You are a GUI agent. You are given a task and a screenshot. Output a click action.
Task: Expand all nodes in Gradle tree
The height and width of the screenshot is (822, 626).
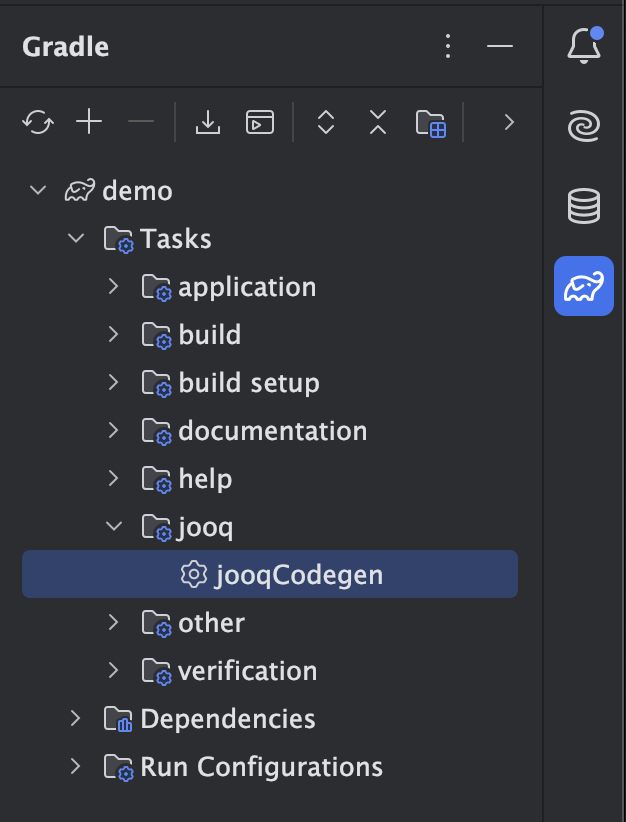[x=326, y=122]
